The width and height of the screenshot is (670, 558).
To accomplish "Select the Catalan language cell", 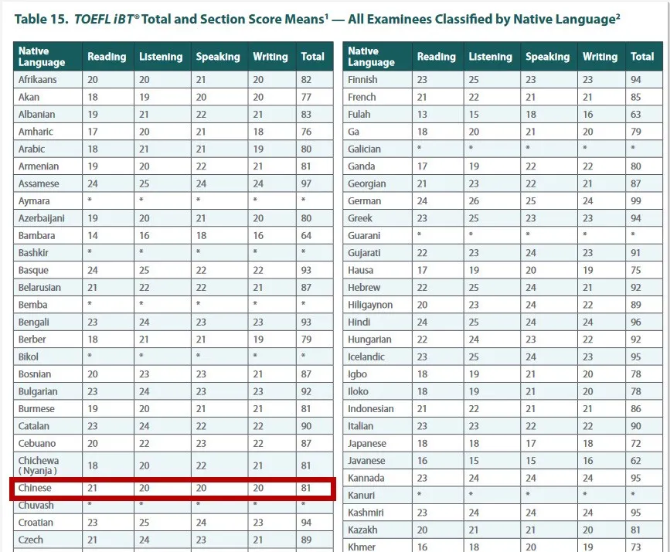I will (48, 426).
